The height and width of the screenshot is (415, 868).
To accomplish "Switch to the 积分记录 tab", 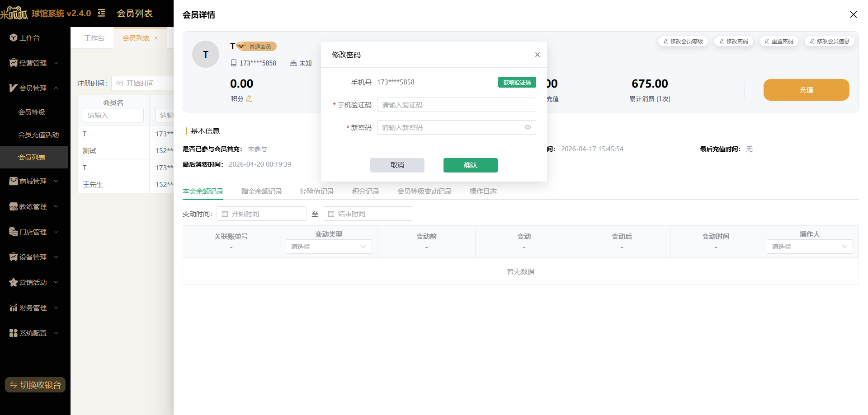I will click(x=366, y=191).
